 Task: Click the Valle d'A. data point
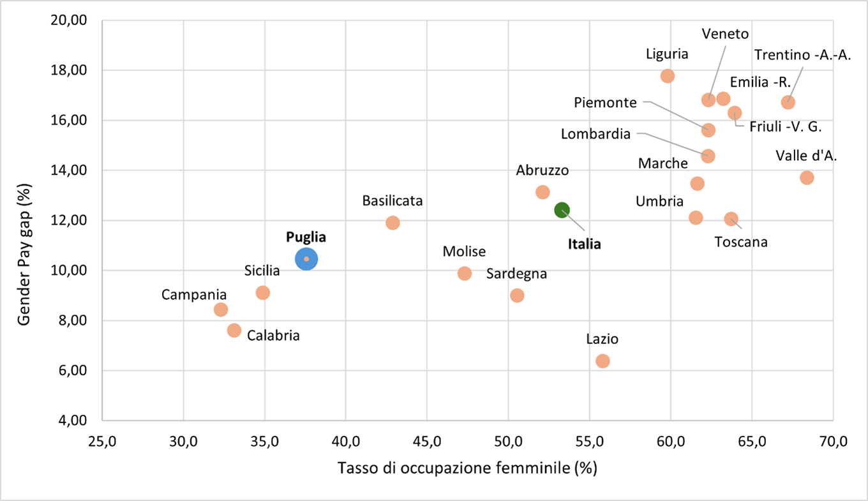(x=807, y=177)
